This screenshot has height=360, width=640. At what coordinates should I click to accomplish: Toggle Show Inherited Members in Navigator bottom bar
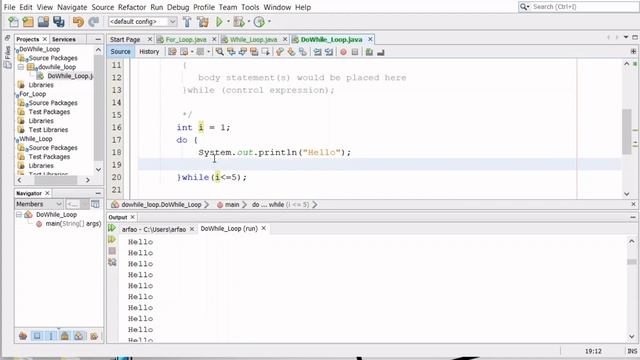tap(23, 336)
